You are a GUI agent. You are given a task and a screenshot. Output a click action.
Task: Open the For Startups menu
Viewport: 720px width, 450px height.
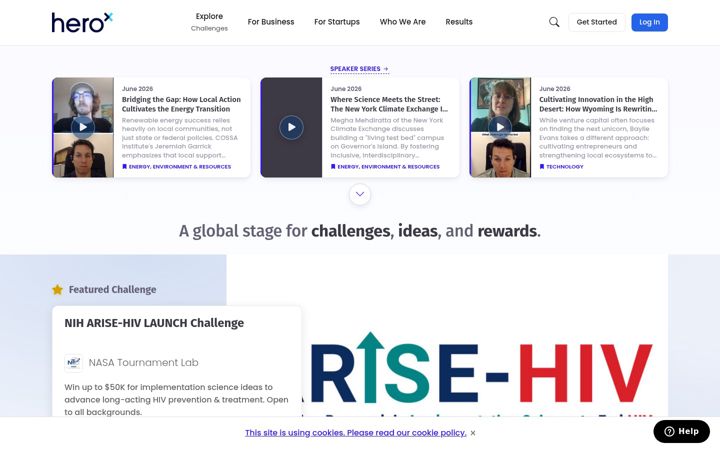[x=337, y=22]
